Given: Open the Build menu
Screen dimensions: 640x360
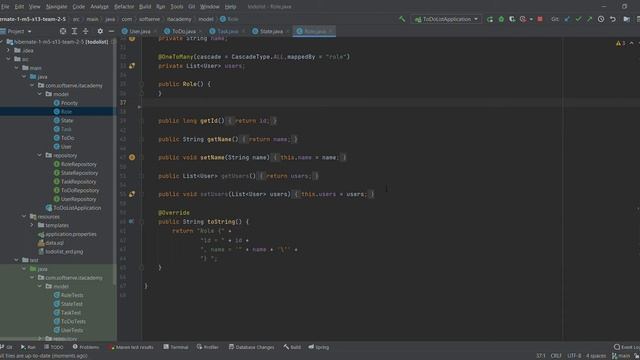Looking at the screenshot, I should pyautogui.click(x=145, y=7).
